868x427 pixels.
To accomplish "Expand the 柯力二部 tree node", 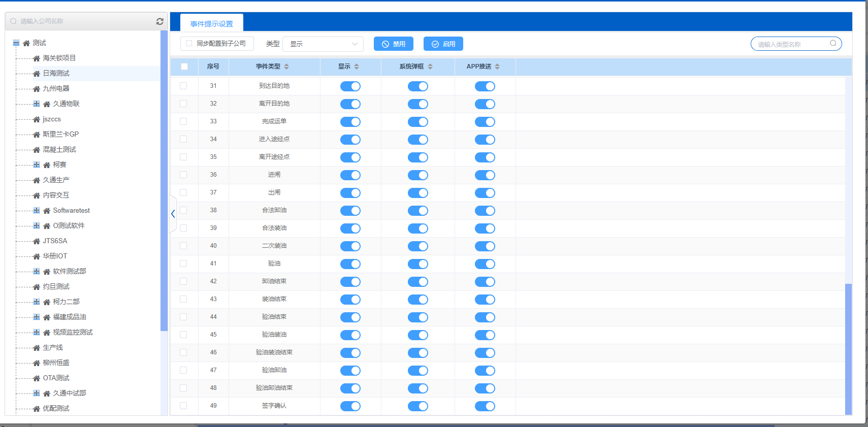I will [37, 302].
